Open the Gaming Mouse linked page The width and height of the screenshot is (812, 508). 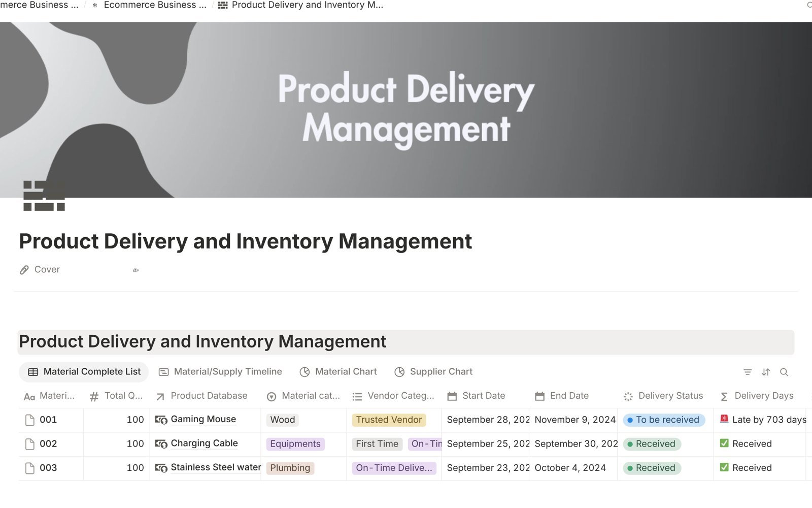pos(203,419)
